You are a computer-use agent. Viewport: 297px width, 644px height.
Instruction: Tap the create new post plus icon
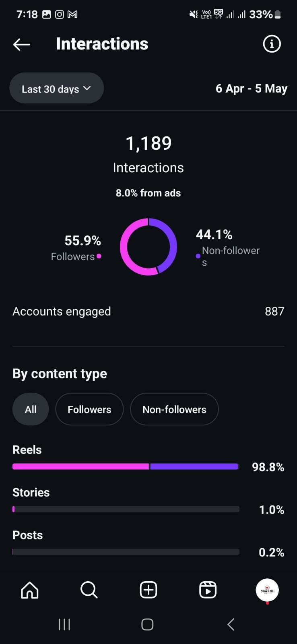(148, 590)
